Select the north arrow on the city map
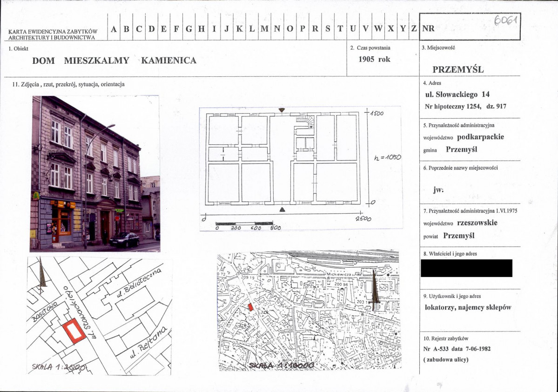This screenshot has height=392, width=558. (x=374, y=289)
